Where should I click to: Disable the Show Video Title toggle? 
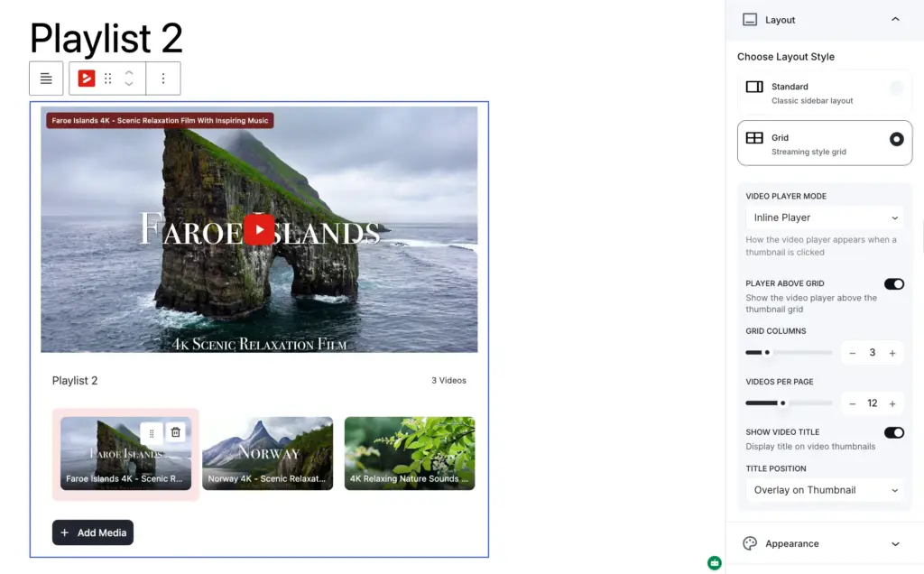893,432
